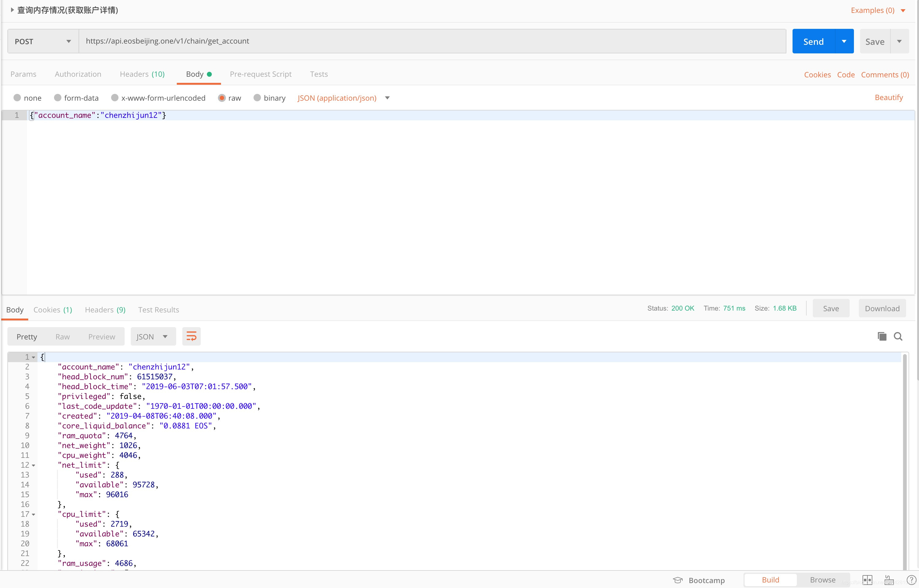Collapse net_limit object at line 12

(x=33, y=466)
